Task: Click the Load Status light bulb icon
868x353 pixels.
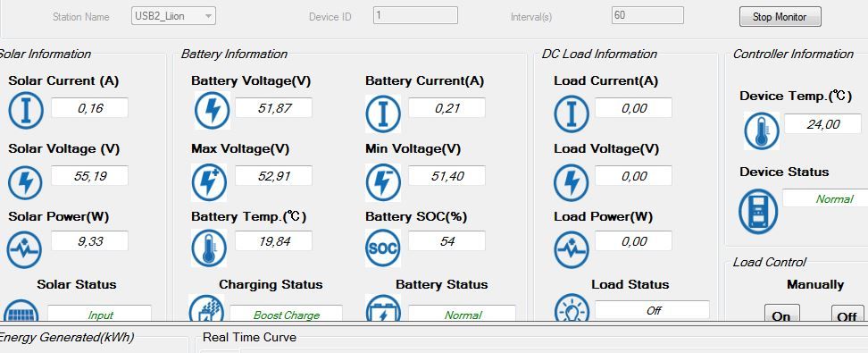Action: (x=572, y=308)
